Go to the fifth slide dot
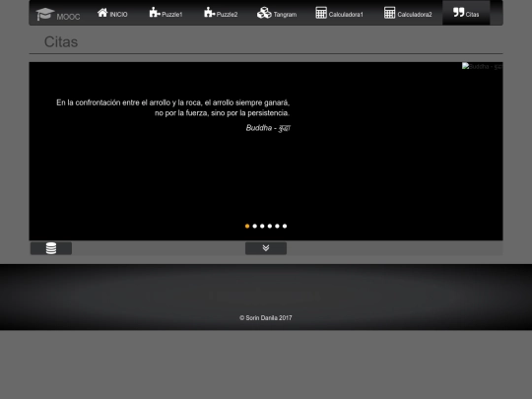 tap(277, 227)
